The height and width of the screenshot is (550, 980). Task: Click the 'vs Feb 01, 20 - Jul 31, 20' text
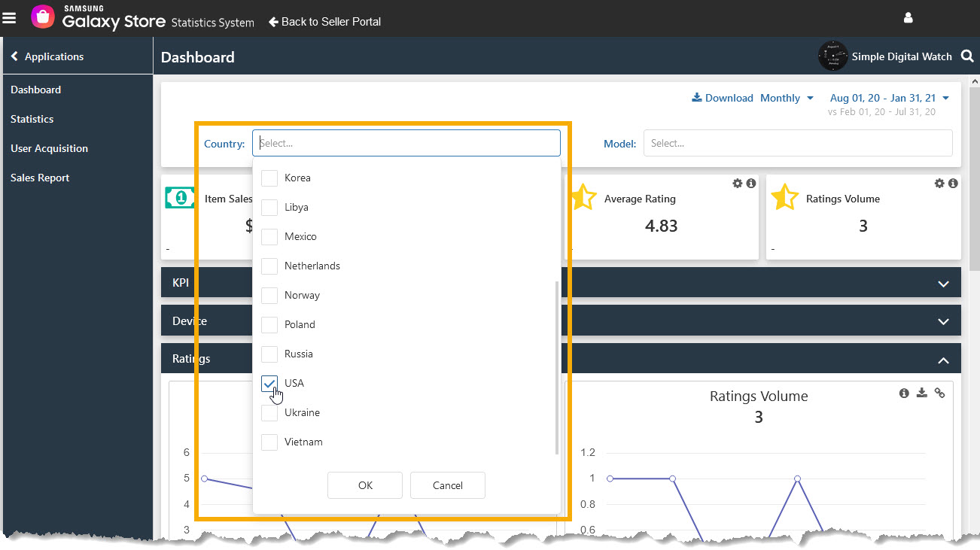[881, 112]
